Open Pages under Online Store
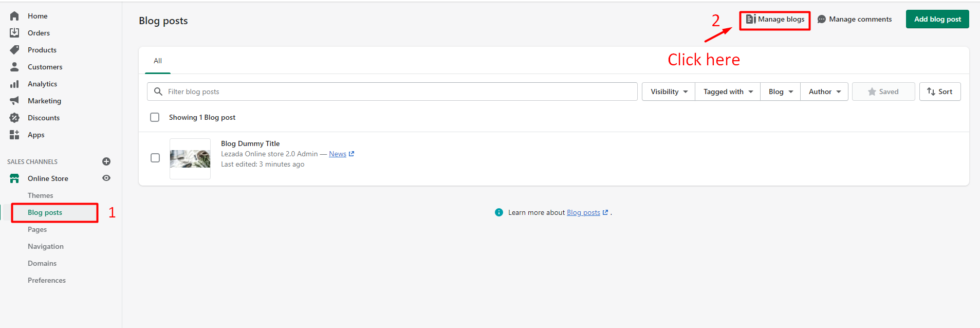The width and height of the screenshot is (980, 328). click(x=37, y=229)
